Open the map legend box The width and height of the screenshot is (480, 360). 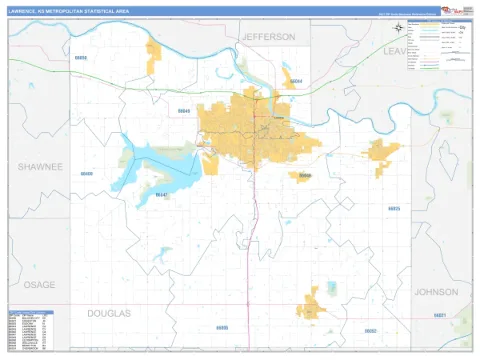(x=440, y=45)
